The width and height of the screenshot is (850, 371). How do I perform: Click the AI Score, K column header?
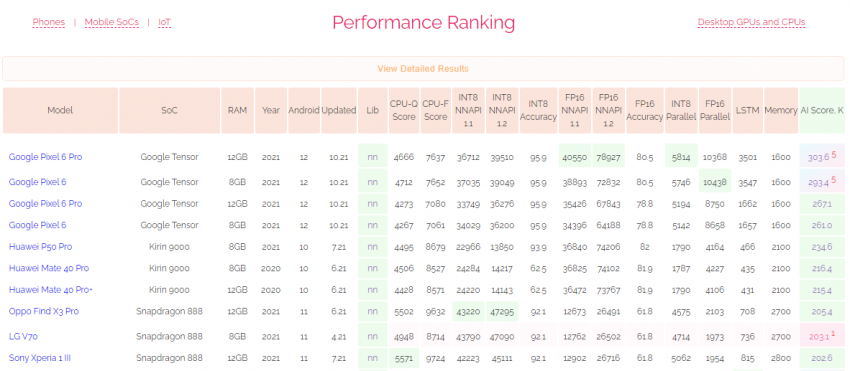pyautogui.click(x=822, y=111)
